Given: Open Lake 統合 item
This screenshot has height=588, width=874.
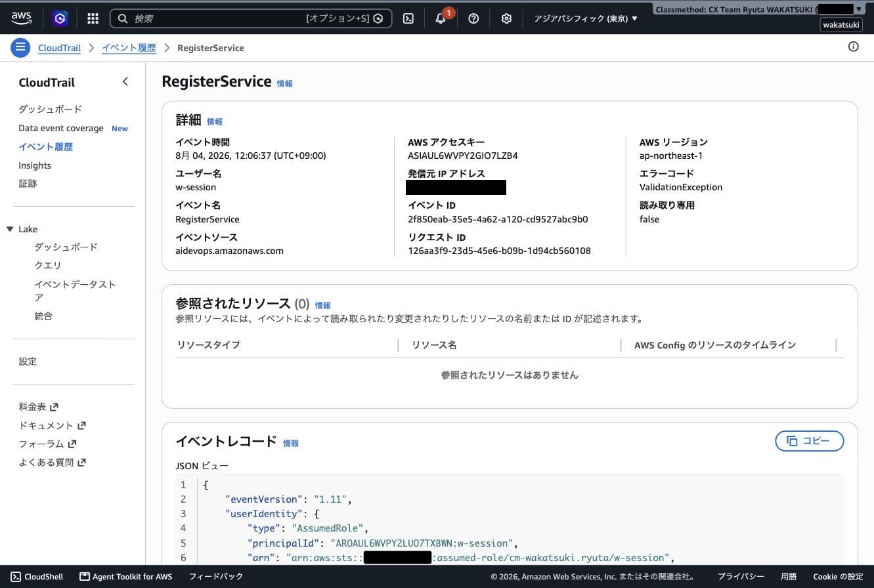Looking at the screenshot, I should tap(43, 316).
